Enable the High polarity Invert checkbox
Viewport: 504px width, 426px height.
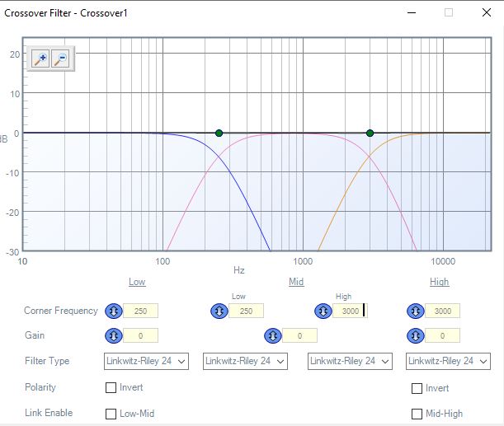point(417,387)
